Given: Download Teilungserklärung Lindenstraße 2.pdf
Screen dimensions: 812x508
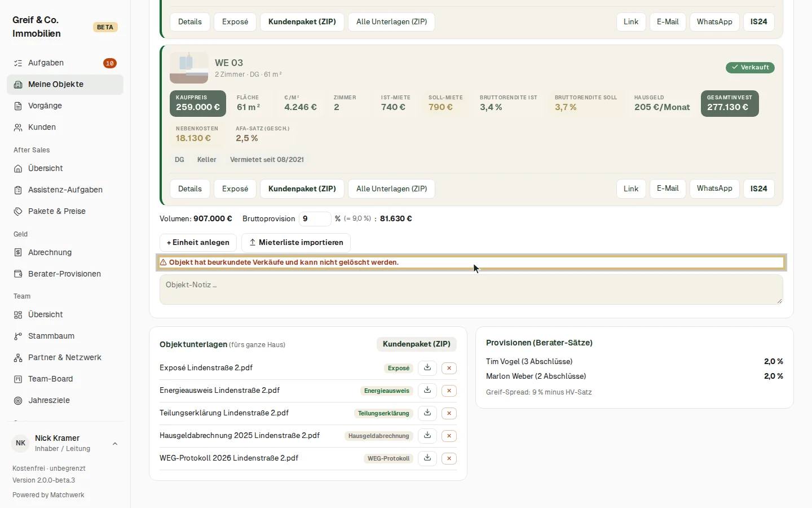Looking at the screenshot, I should (x=427, y=413).
